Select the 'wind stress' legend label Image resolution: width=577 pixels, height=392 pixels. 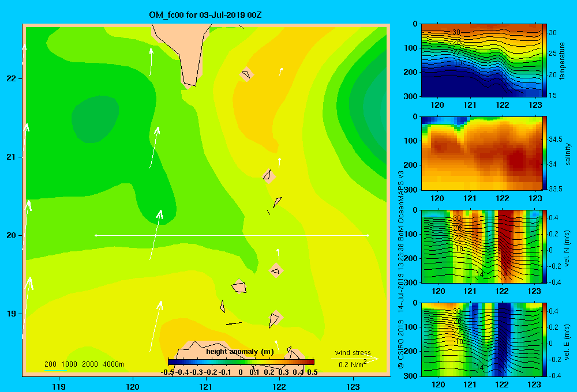(x=353, y=352)
